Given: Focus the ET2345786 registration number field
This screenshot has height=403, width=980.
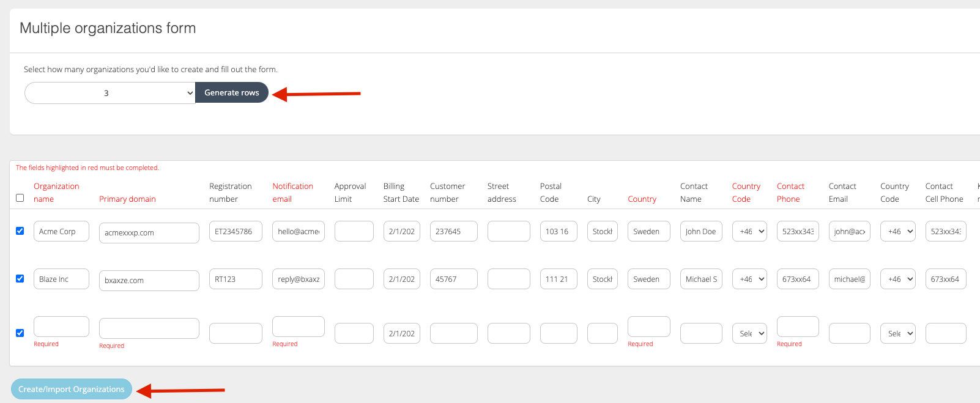Looking at the screenshot, I should [x=236, y=231].
